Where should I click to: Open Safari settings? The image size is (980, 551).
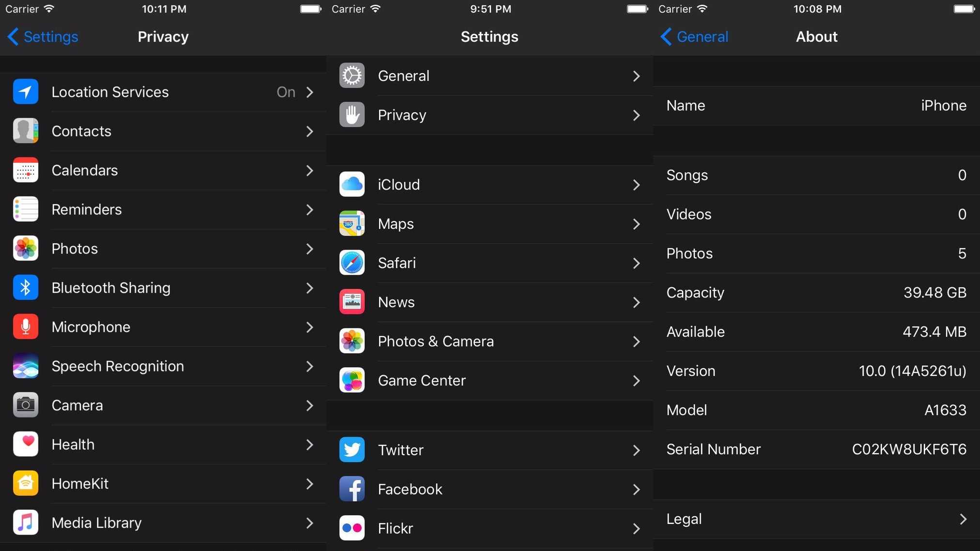(490, 262)
